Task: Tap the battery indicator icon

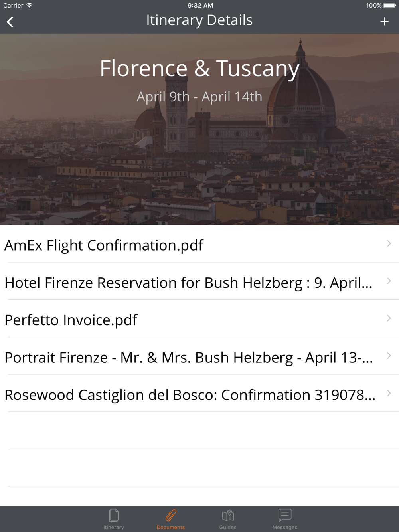Action: tap(389, 5)
